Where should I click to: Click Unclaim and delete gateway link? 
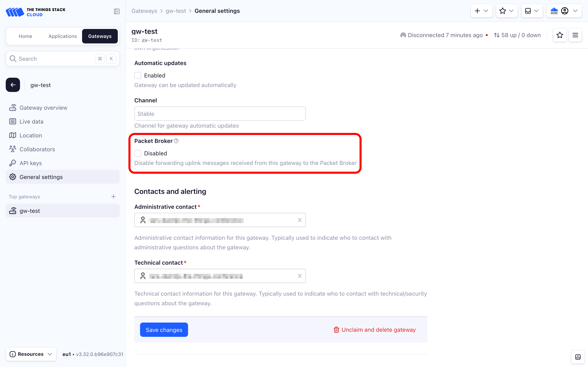click(374, 329)
